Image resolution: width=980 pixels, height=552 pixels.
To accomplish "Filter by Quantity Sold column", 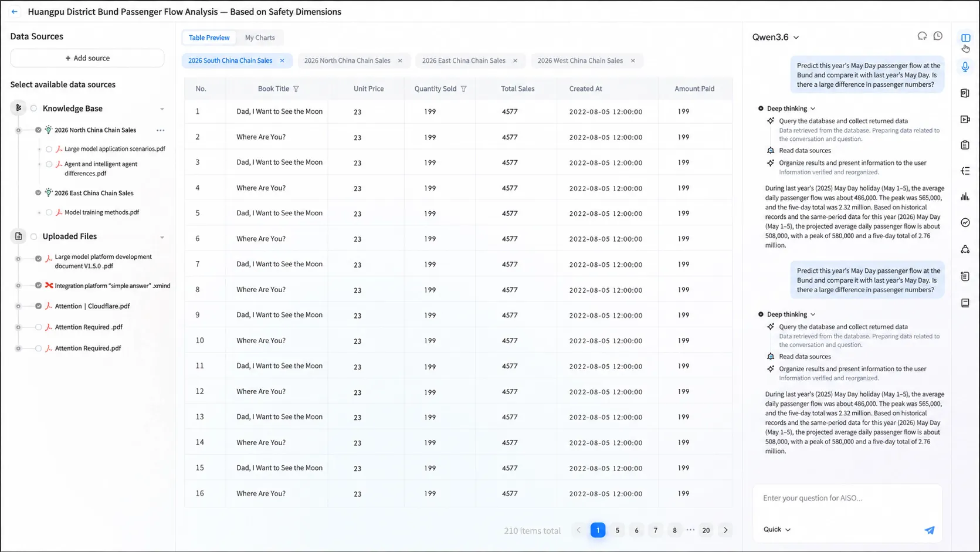I will click(x=463, y=89).
